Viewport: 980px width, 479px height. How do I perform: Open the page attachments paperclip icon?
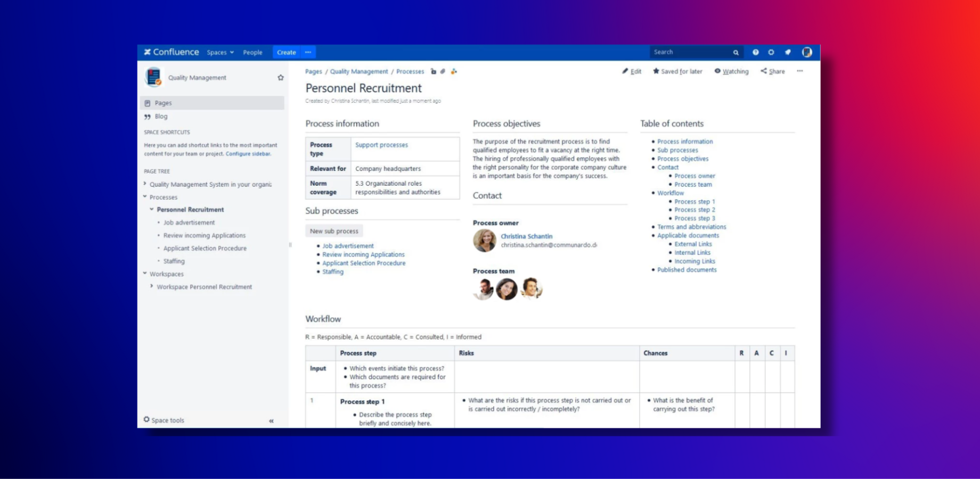tap(443, 71)
